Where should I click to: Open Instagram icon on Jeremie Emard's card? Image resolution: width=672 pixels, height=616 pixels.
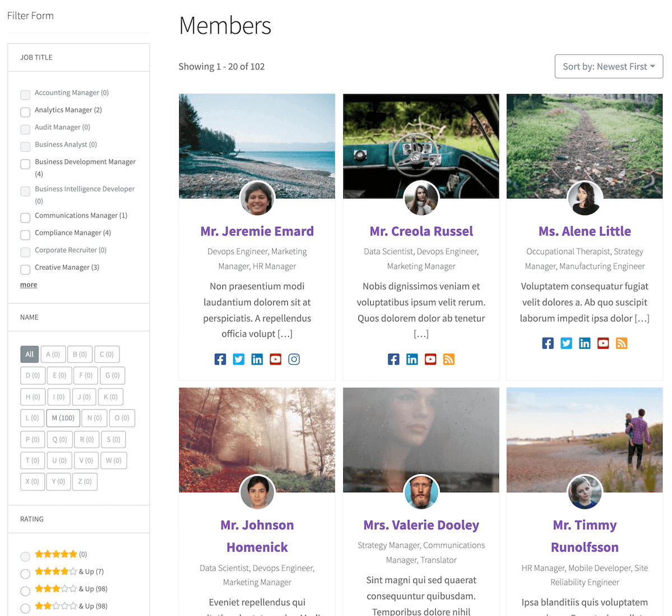[x=294, y=360]
